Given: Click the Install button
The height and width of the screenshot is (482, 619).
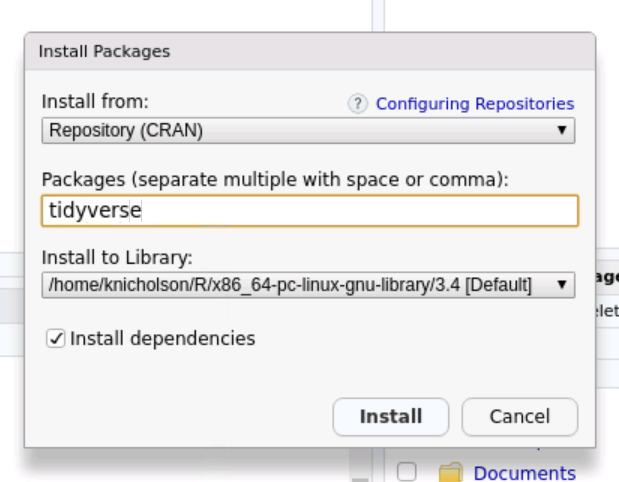Looking at the screenshot, I should [x=391, y=417].
